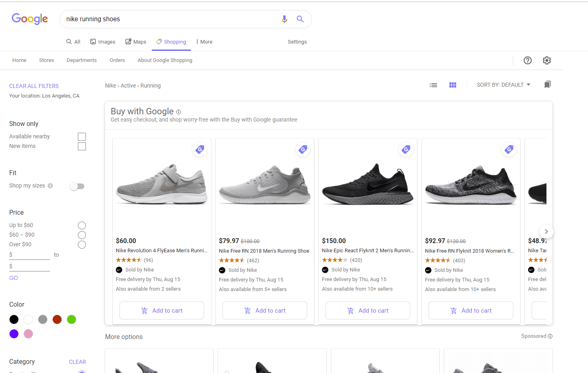
Task: Switch to grid view icon
Action: pyautogui.click(x=453, y=85)
